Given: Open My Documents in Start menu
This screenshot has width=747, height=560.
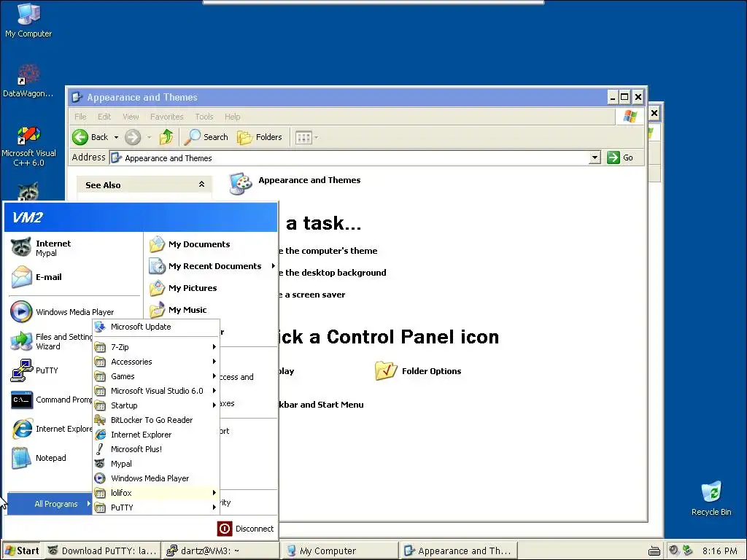Looking at the screenshot, I should pyautogui.click(x=190, y=244).
